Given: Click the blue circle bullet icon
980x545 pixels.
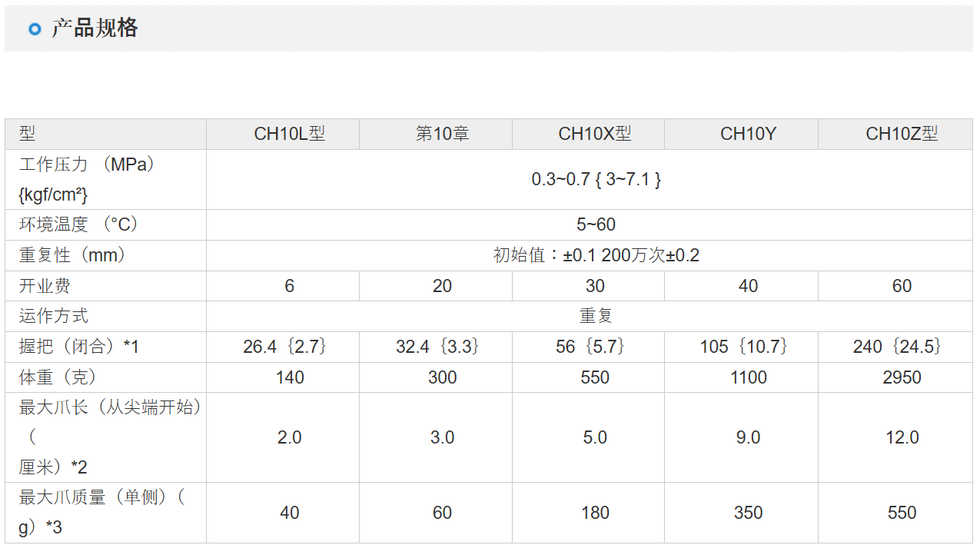Looking at the screenshot, I should click(34, 29).
